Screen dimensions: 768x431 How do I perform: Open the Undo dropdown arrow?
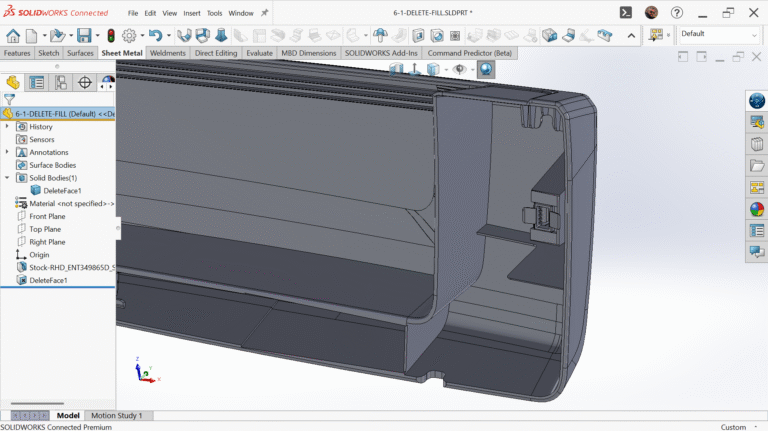point(168,35)
